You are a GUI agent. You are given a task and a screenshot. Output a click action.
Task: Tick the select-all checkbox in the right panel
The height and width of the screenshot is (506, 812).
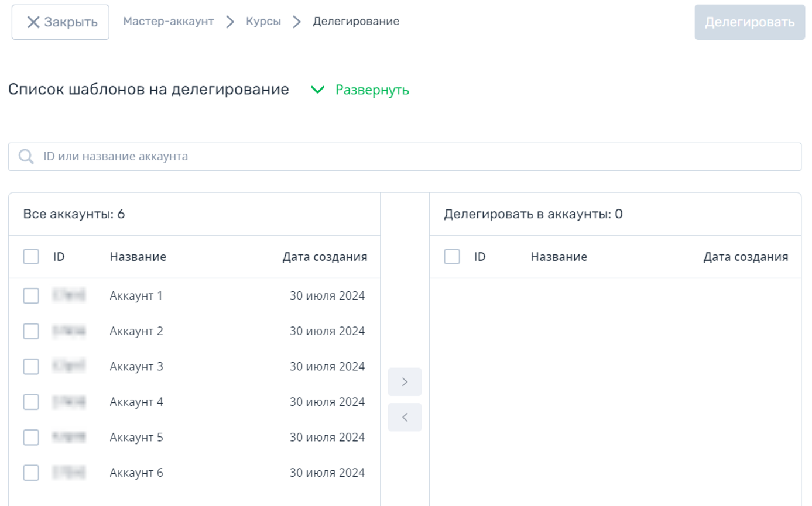pyautogui.click(x=452, y=257)
